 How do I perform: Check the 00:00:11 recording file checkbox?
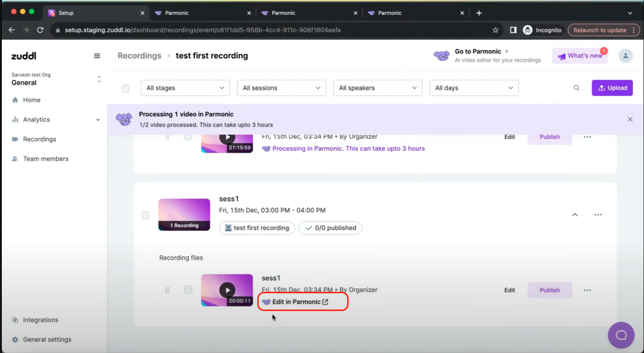(188, 289)
